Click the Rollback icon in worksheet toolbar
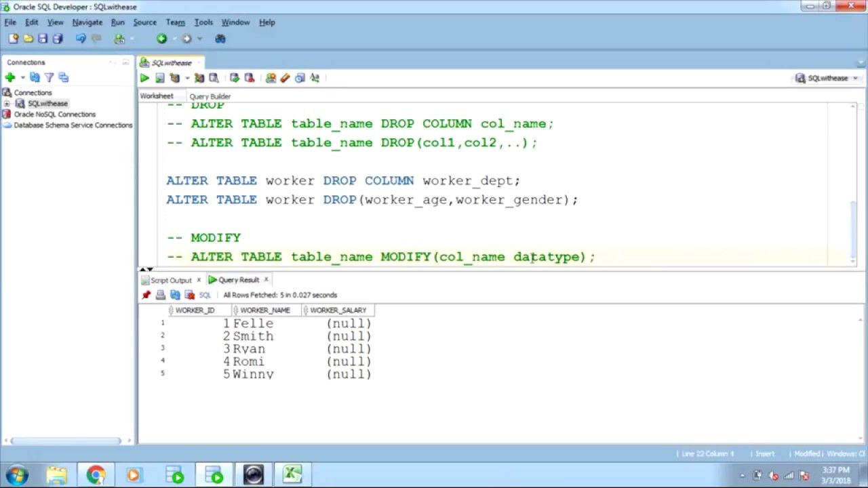 coord(249,78)
